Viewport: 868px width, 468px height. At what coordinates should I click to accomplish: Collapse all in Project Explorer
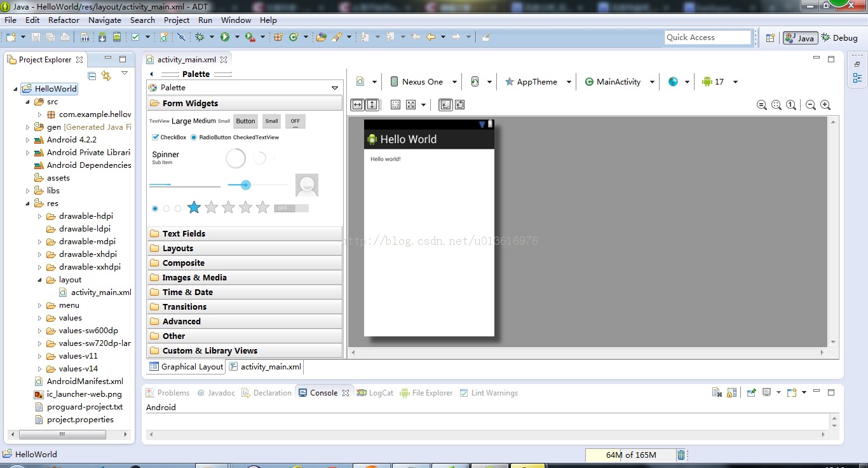92,76
